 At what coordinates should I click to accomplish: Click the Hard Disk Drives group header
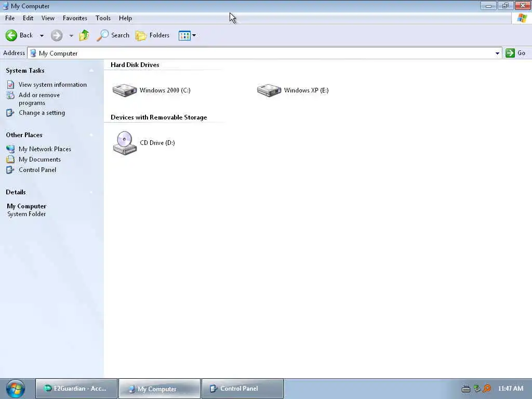tap(135, 65)
